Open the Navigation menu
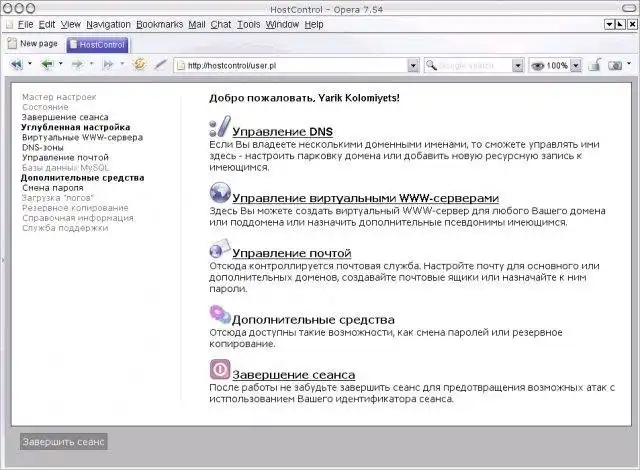 coord(109,24)
